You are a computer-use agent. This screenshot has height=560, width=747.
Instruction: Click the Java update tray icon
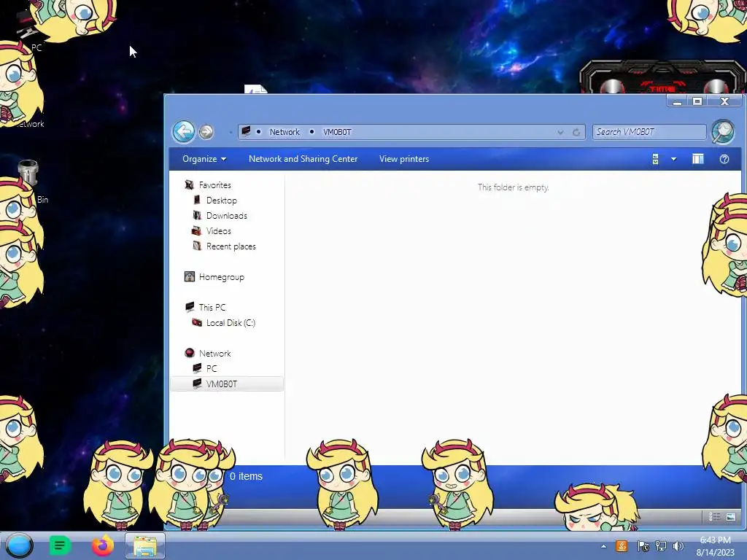[x=622, y=546]
